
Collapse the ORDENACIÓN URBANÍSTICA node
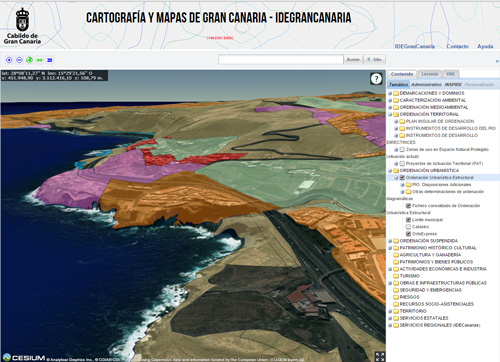[390, 171]
